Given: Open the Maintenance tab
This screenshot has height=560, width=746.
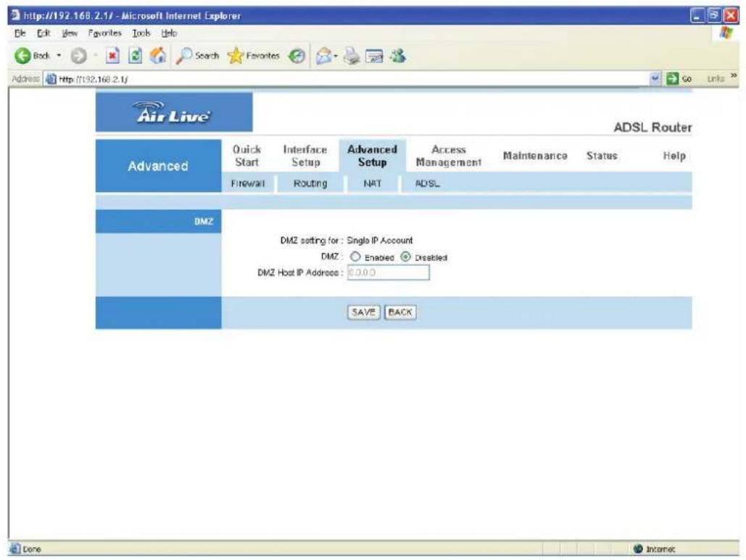Looking at the screenshot, I should click(535, 156).
